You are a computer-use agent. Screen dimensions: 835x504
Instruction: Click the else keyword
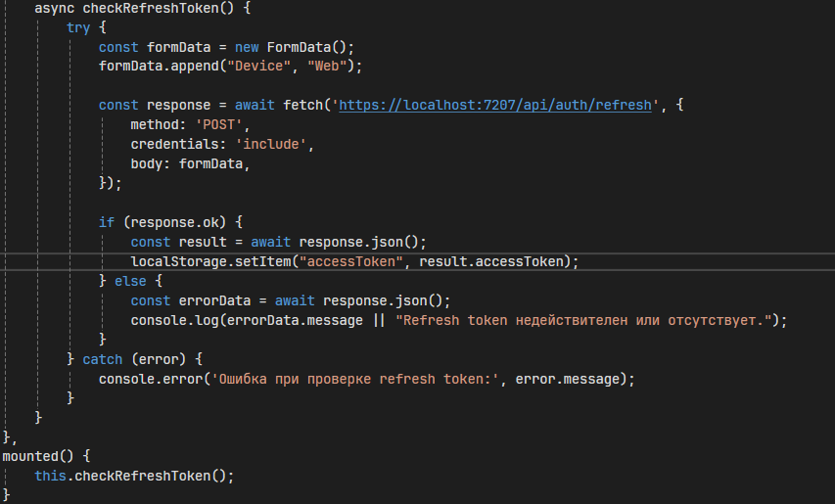tap(130, 281)
